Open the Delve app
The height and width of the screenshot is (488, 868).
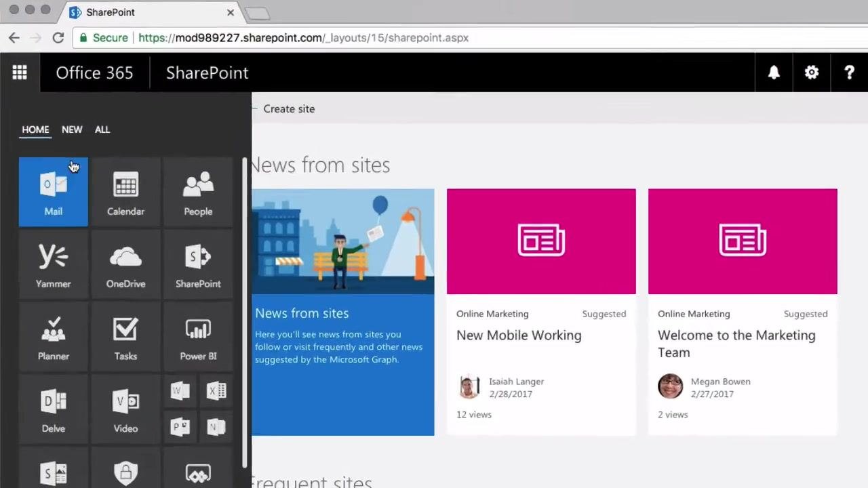(x=54, y=409)
